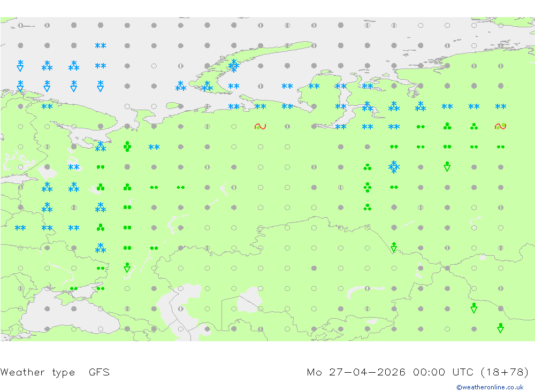Click the red fog symbol next to green rain dots

[500, 127]
